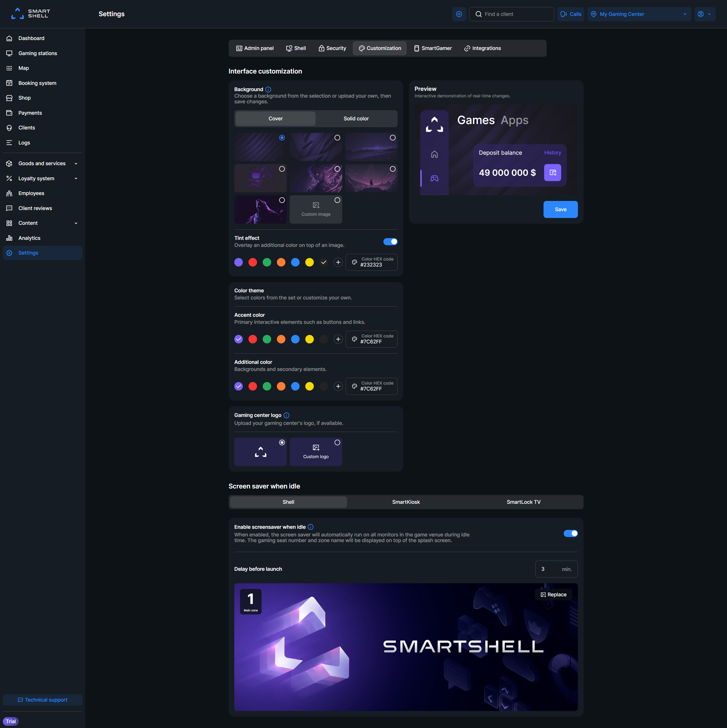Viewport: 727px width, 728px height.
Task: Click the Find a client search field
Action: click(511, 14)
